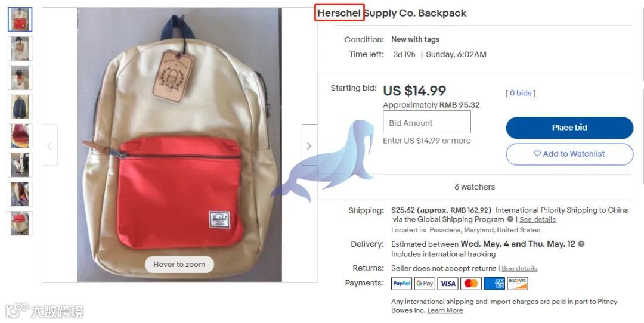Screen dimensions: 644x323
Task: Select the first backpack thumbnail
Action: tap(20, 19)
